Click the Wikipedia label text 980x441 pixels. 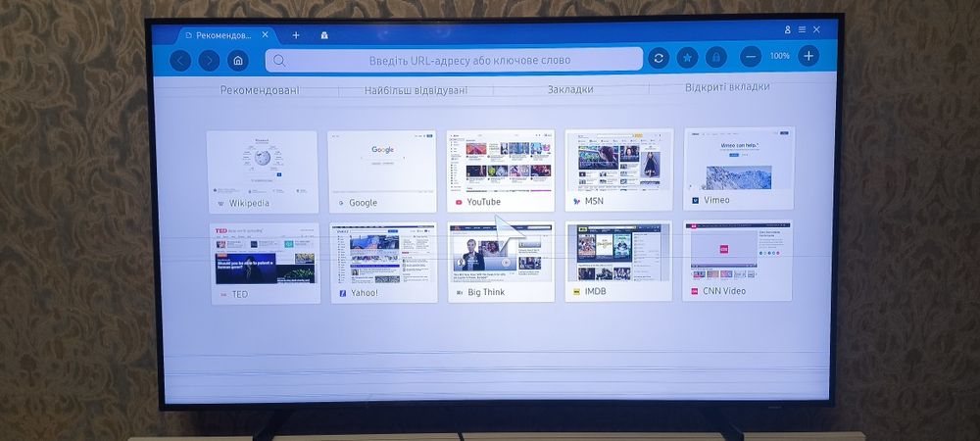pos(249,203)
